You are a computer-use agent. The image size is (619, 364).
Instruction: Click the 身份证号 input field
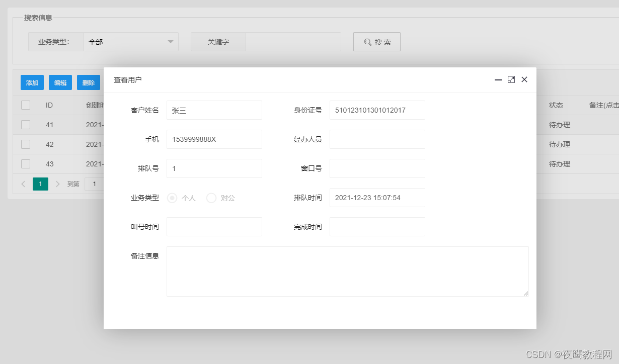[x=377, y=110]
